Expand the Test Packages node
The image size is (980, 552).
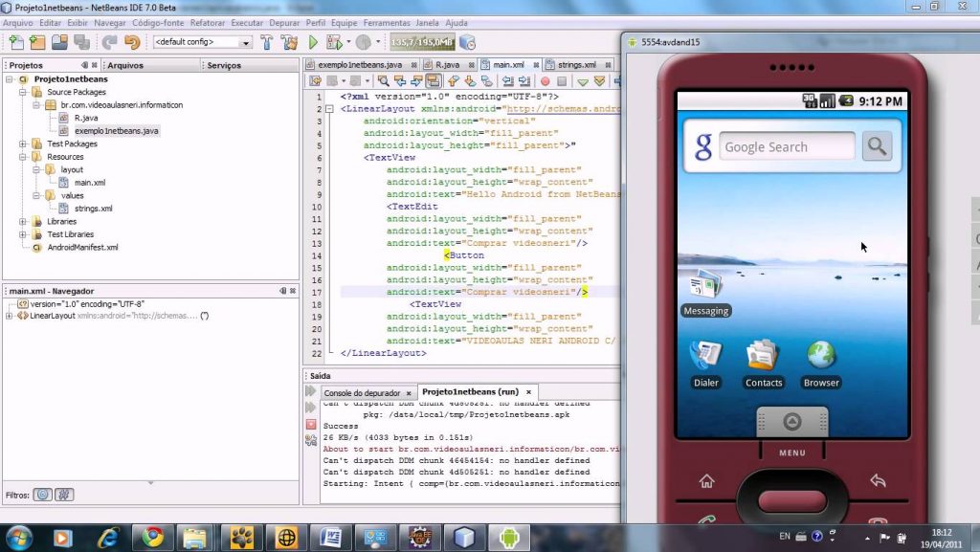click(x=23, y=144)
